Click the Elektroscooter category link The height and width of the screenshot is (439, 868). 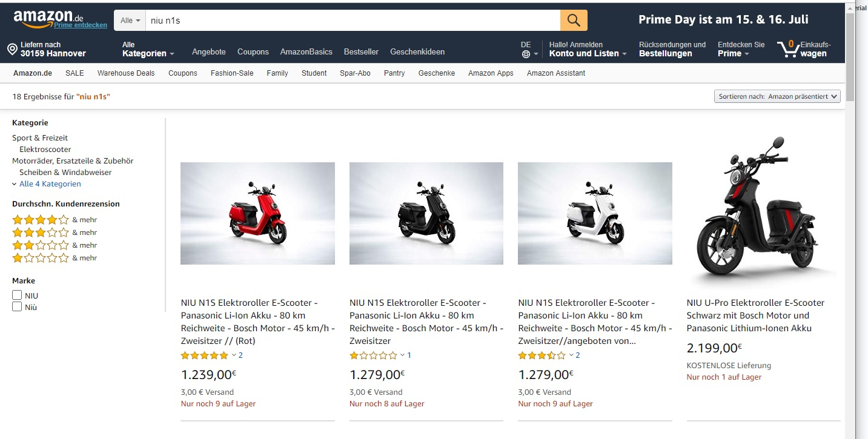tap(45, 150)
